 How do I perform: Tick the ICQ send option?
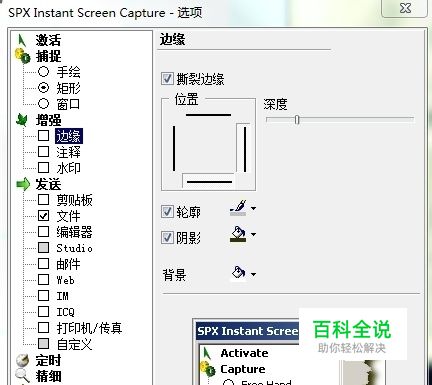coord(43,311)
